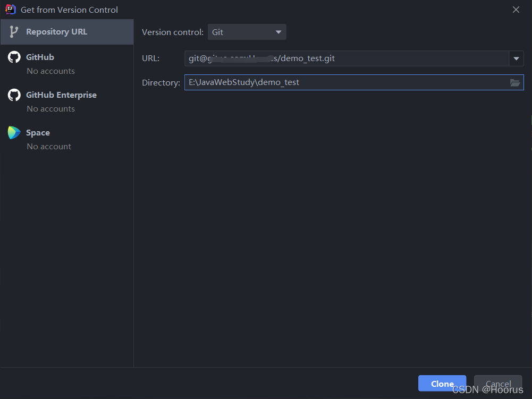
Task: Open the GitHub Enterprise section
Action: 67,101
